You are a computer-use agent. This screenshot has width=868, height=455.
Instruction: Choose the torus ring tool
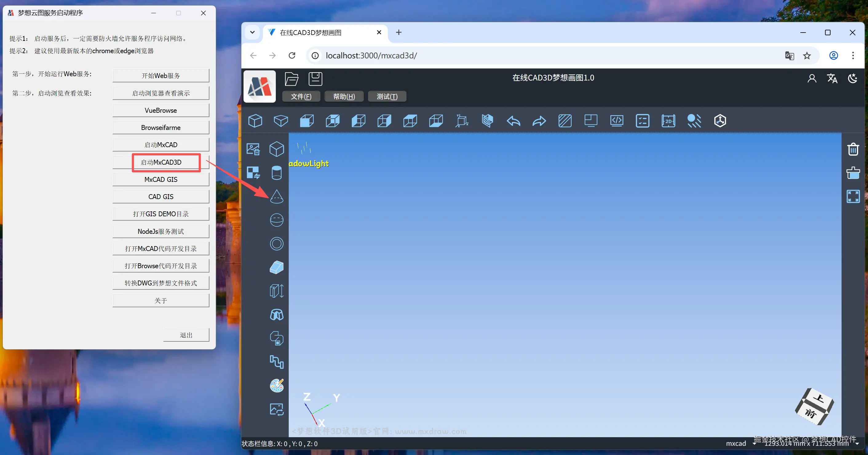coord(276,244)
